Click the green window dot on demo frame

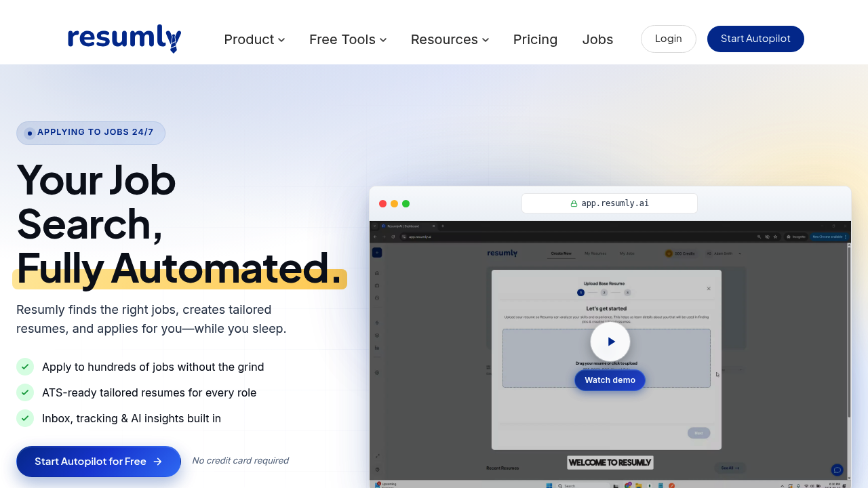point(406,203)
